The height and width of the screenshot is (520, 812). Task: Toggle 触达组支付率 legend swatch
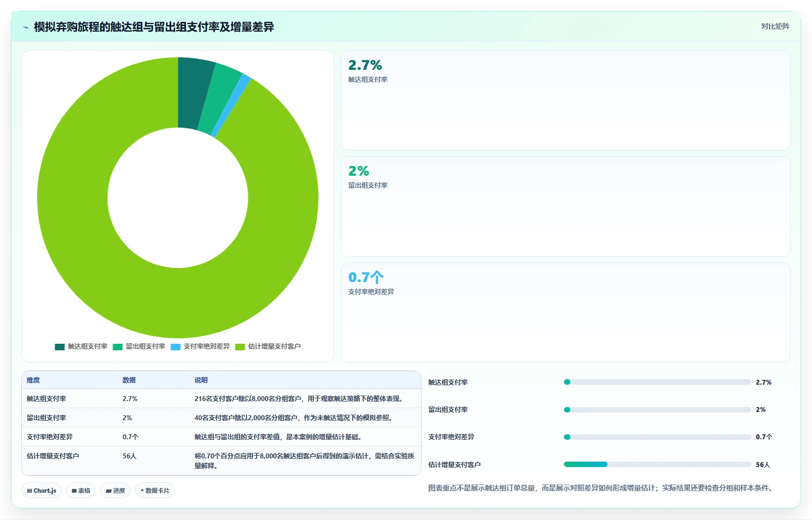(x=60, y=346)
